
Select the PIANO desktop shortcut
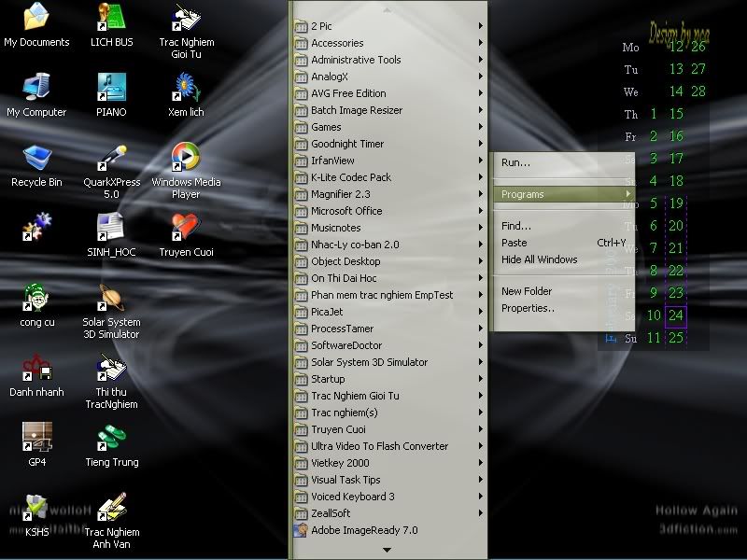coord(112,88)
